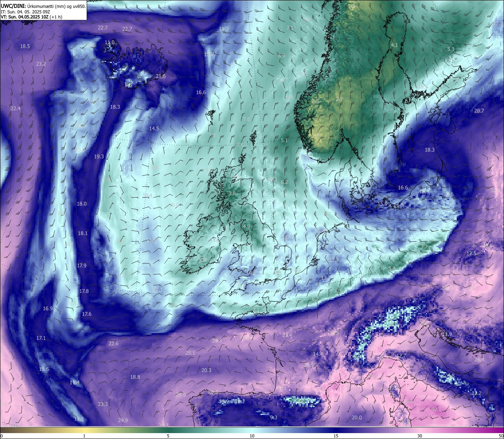The height and width of the screenshot is (439, 504).
Task: Click the 4.1 value over Finland
Action: (x=395, y=46)
